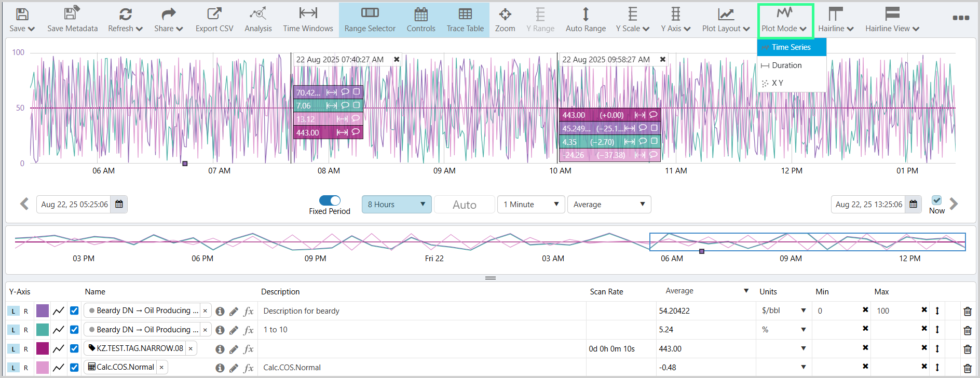Choose X Y plot mode option
This screenshot has width=980, height=378.
point(777,83)
